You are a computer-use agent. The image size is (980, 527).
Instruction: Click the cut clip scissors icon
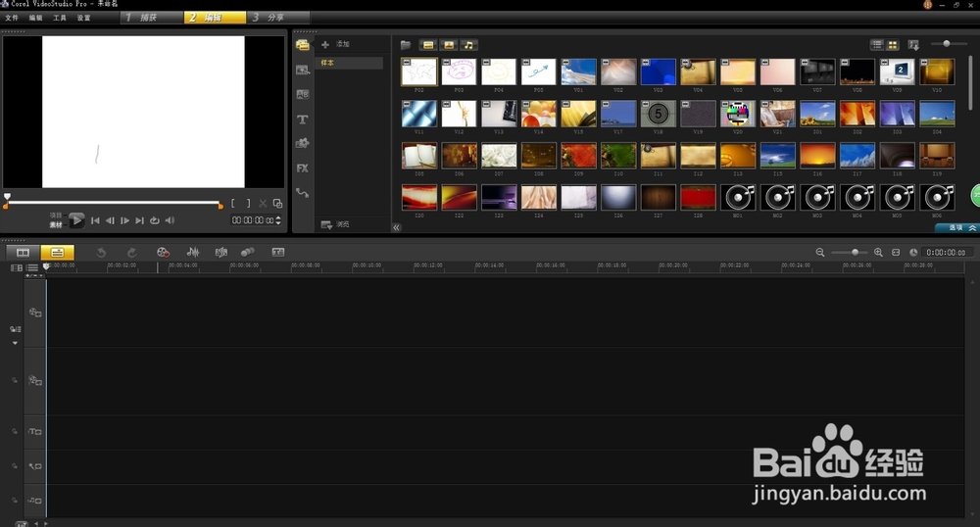click(x=263, y=204)
